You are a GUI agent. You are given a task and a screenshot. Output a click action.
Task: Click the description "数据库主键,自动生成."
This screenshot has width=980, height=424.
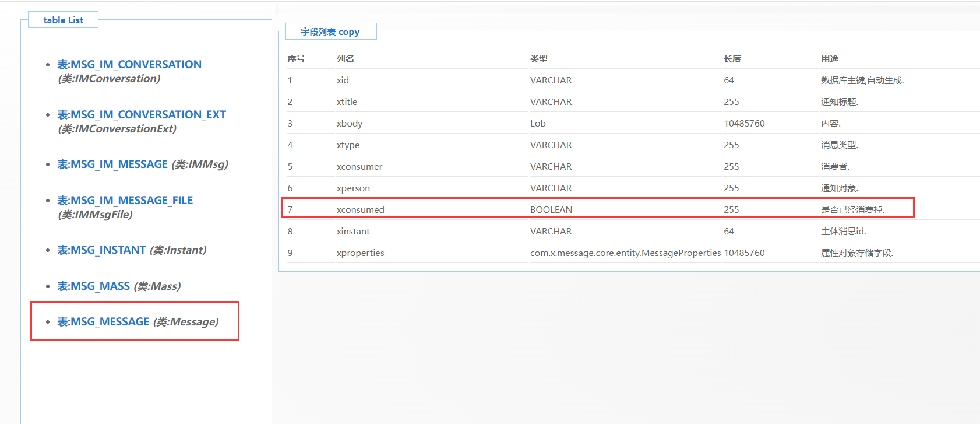click(862, 80)
